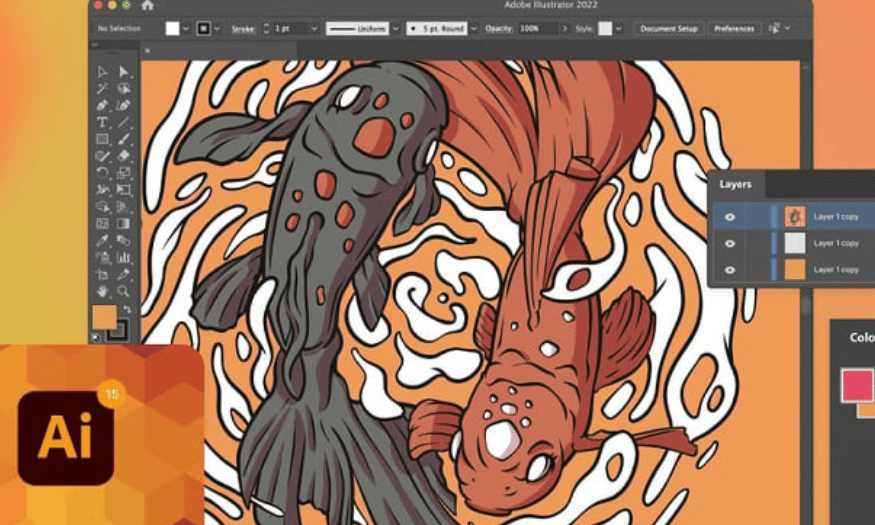Select the Slice tool
Screen dimensions: 875x525
coord(123,274)
